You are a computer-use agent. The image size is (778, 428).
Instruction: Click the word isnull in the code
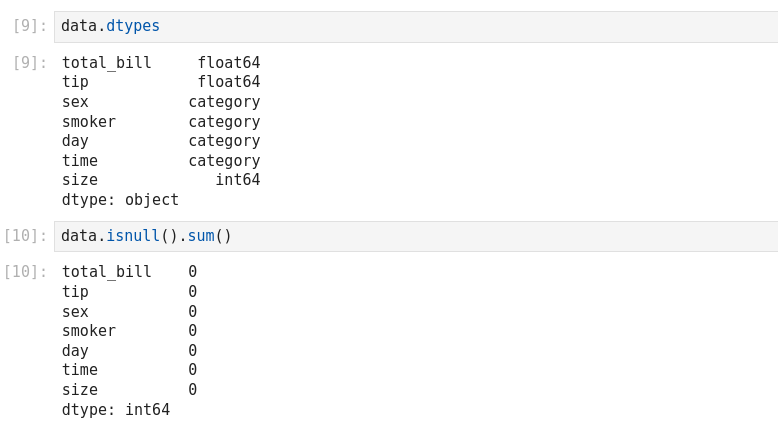133,237
